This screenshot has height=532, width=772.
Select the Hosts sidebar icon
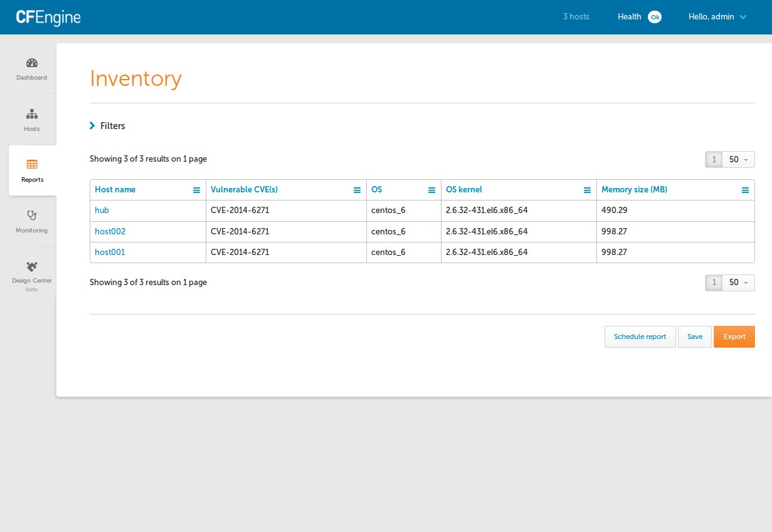[x=31, y=120]
